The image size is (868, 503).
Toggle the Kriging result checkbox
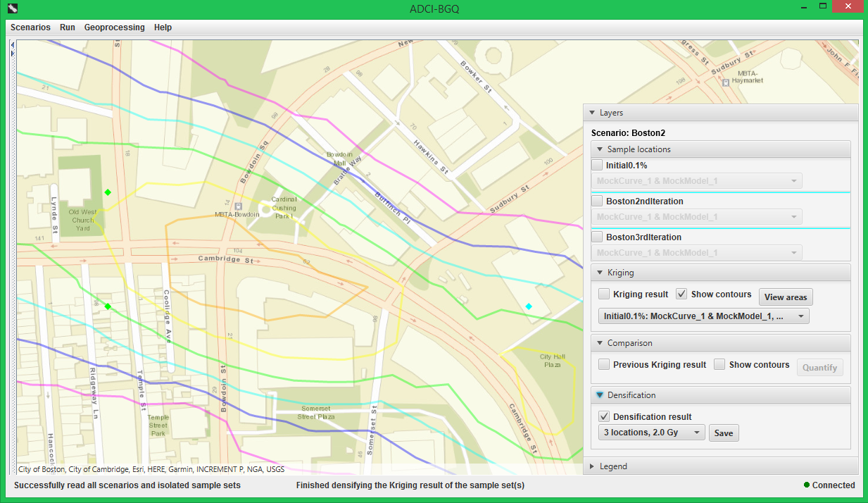coord(604,294)
